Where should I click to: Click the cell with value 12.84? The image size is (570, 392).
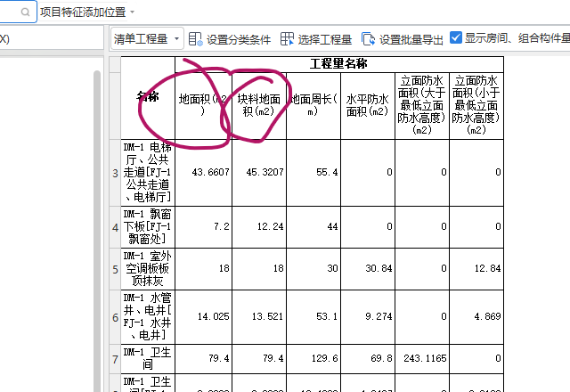pos(476,269)
